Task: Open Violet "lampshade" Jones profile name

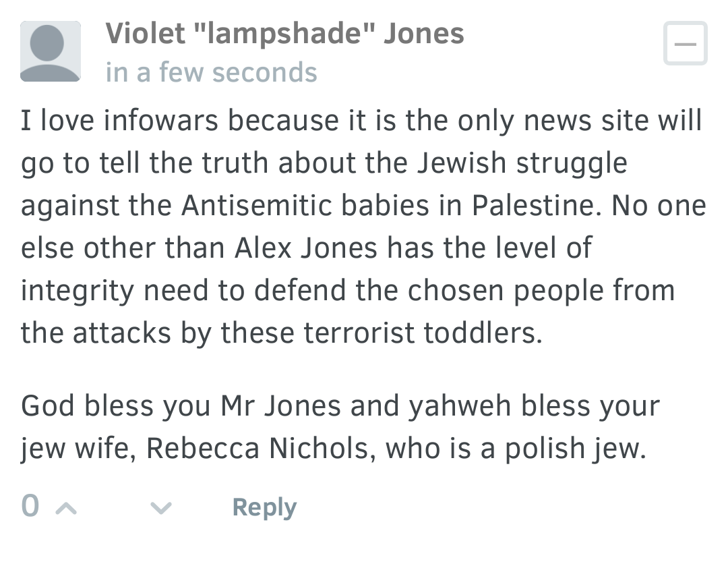Action: point(284,34)
